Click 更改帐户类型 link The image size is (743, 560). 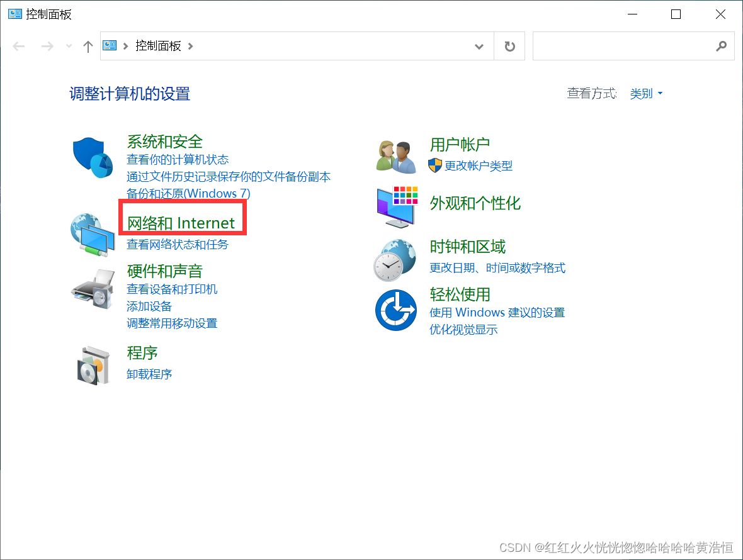479,165
